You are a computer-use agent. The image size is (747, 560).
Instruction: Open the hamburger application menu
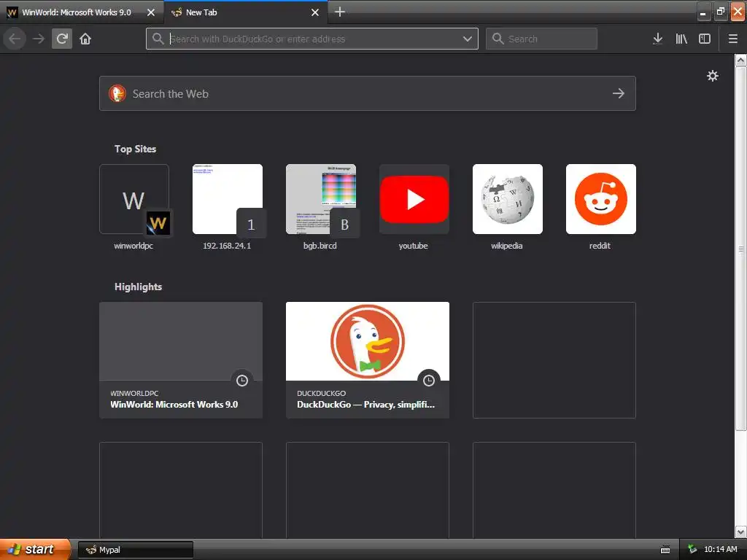coord(732,39)
